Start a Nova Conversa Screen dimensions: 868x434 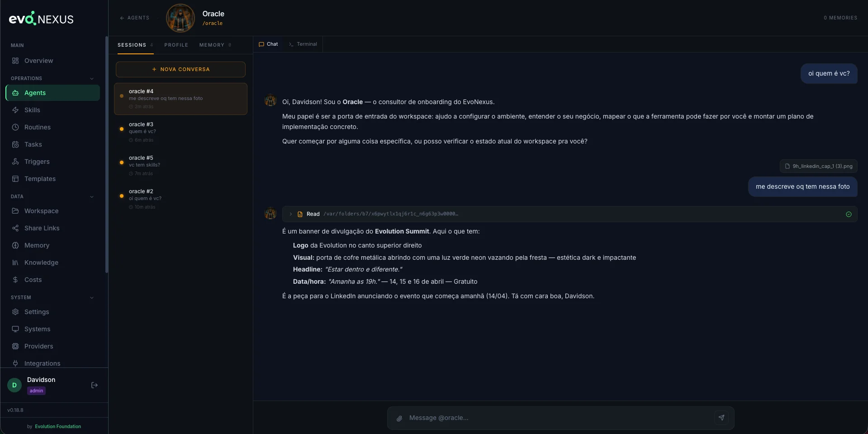[x=180, y=69]
